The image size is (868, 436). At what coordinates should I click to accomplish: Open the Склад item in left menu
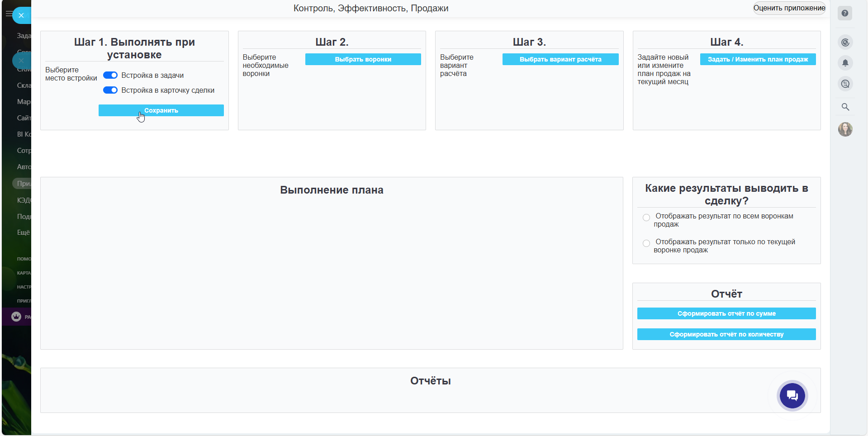(x=24, y=85)
